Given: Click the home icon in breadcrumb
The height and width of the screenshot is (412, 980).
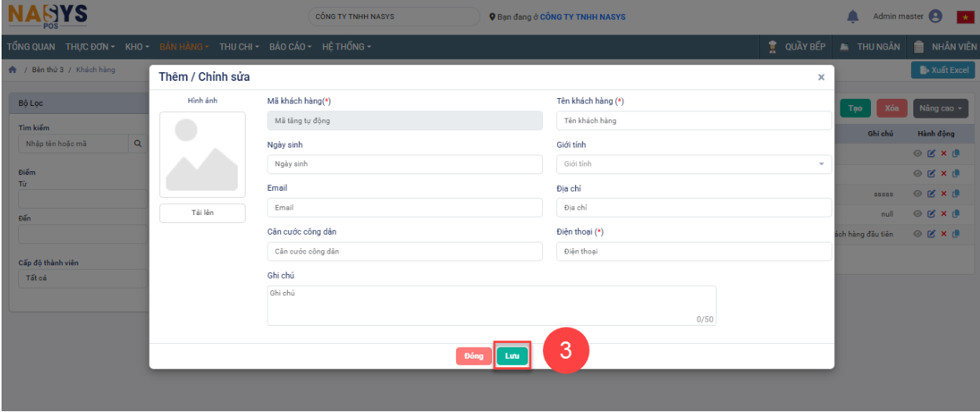Looking at the screenshot, I should (x=13, y=70).
